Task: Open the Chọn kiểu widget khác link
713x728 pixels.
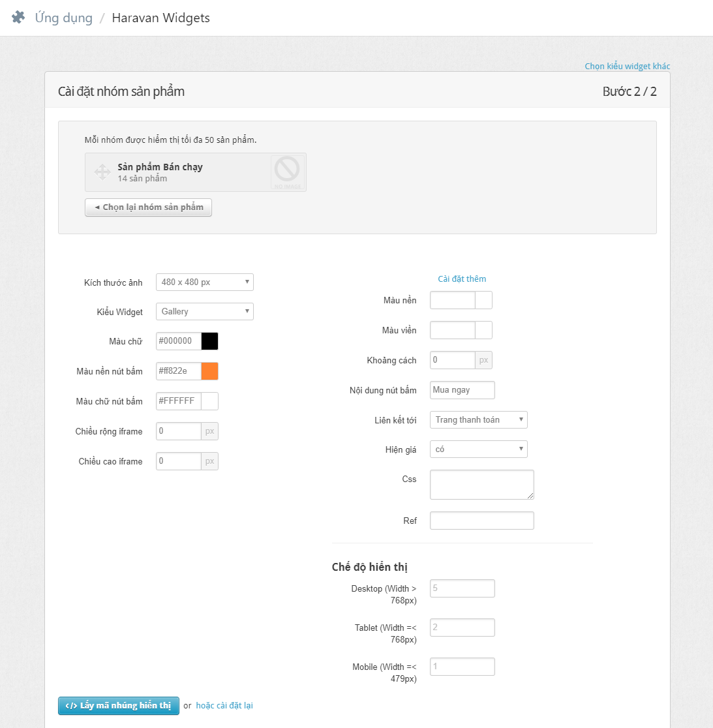Action: pos(627,66)
